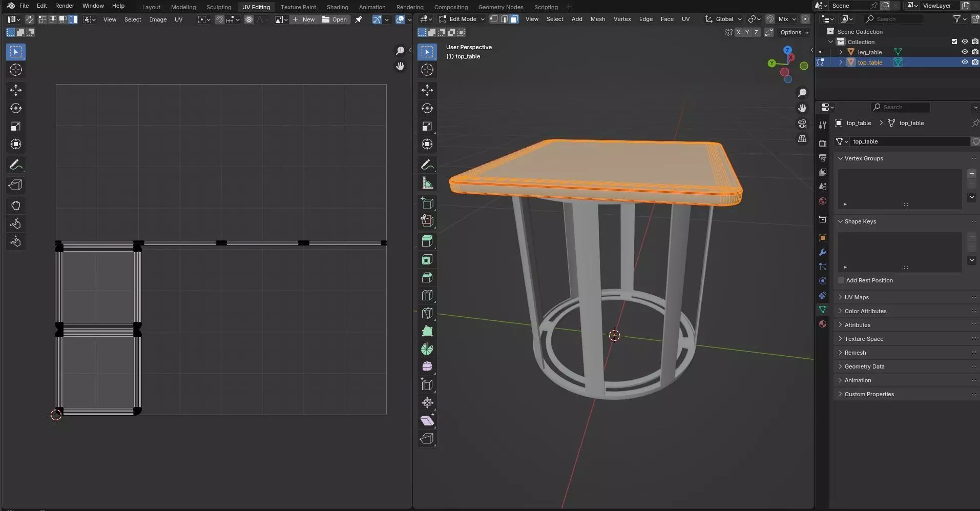Open the Modifiers properties tab
Viewport: 980px width, 511px height.
pos(823,252)
